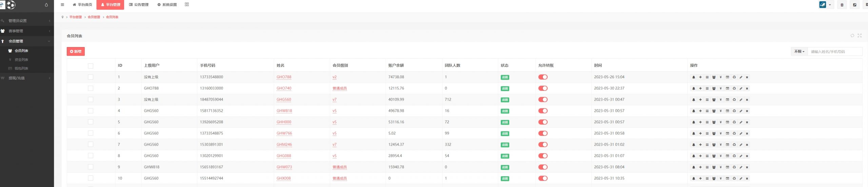
Task: Check the checkbox for row ID 4
Action: pos(91,111)
